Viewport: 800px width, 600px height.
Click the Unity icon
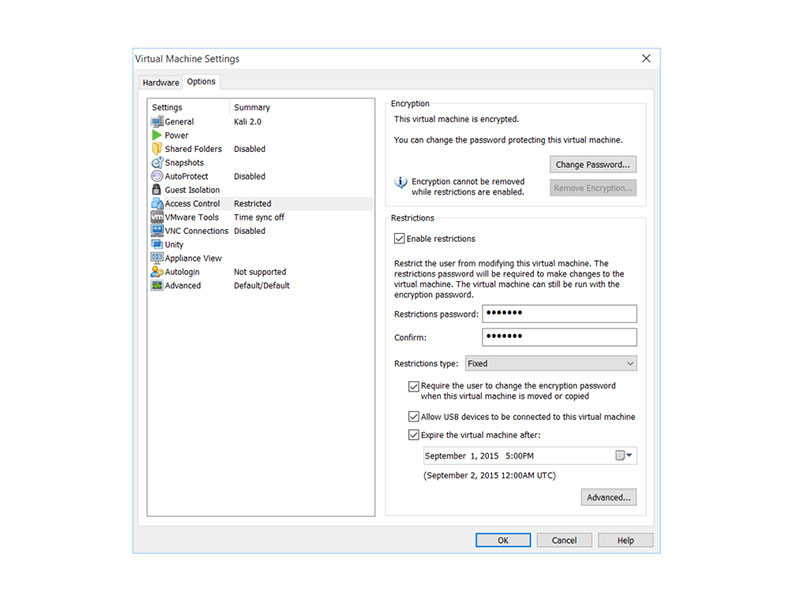pos(157,244)
